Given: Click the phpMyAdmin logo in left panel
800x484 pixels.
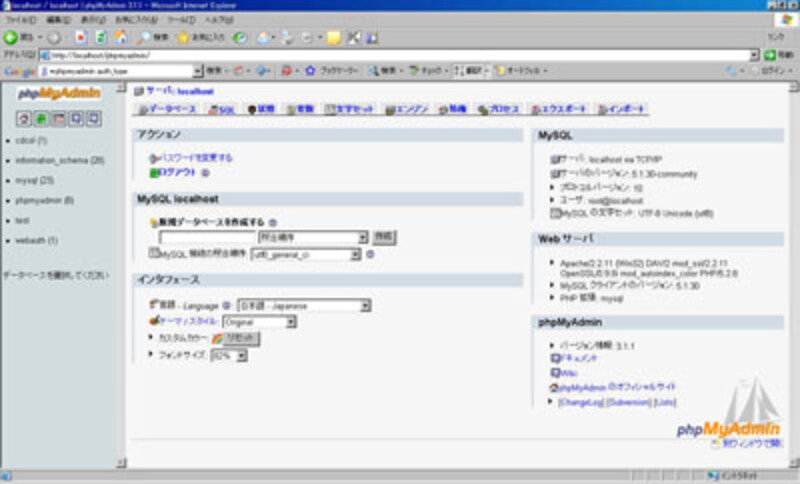Looking at the screenshot, I should [x=59, y=93].
